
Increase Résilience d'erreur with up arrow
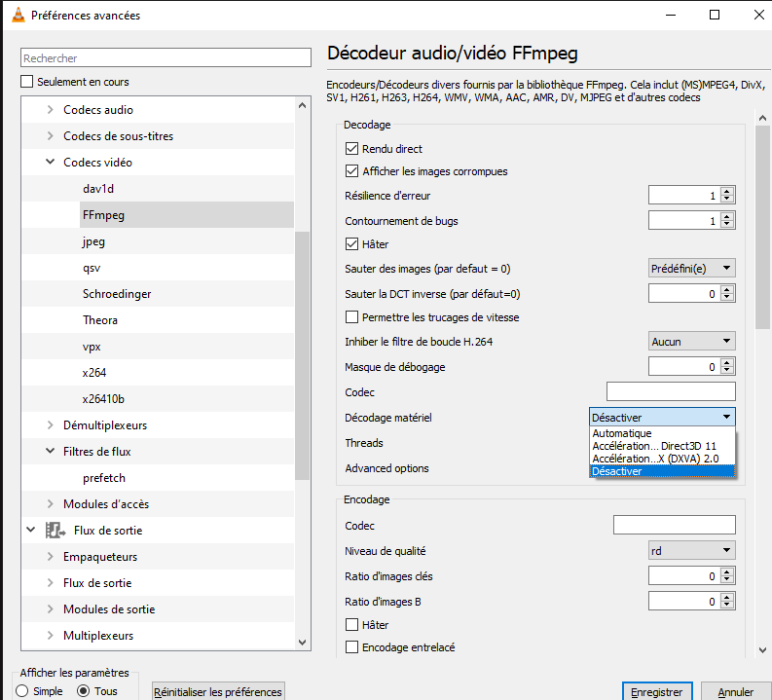(726, 191)
